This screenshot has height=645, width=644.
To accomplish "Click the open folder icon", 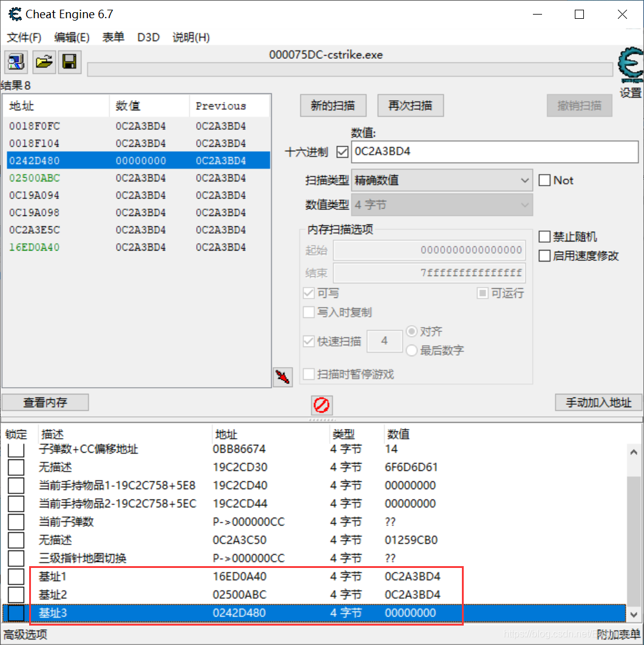I will (x=44, y=62).
